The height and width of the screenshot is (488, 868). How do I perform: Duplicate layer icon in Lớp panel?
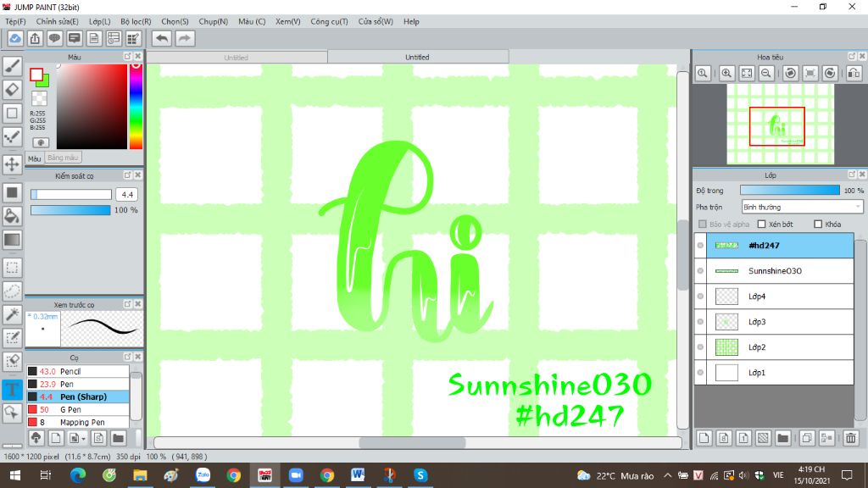(x=807, y=438)
